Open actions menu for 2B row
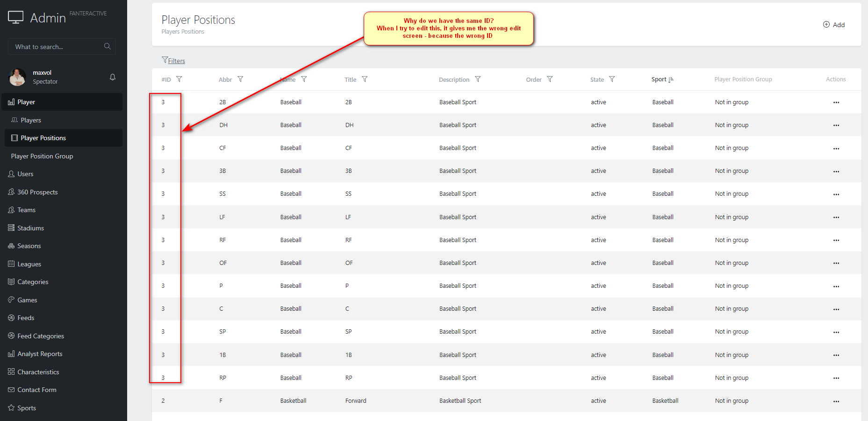Viewport: 868px width, 421px height. coord(836,102)
